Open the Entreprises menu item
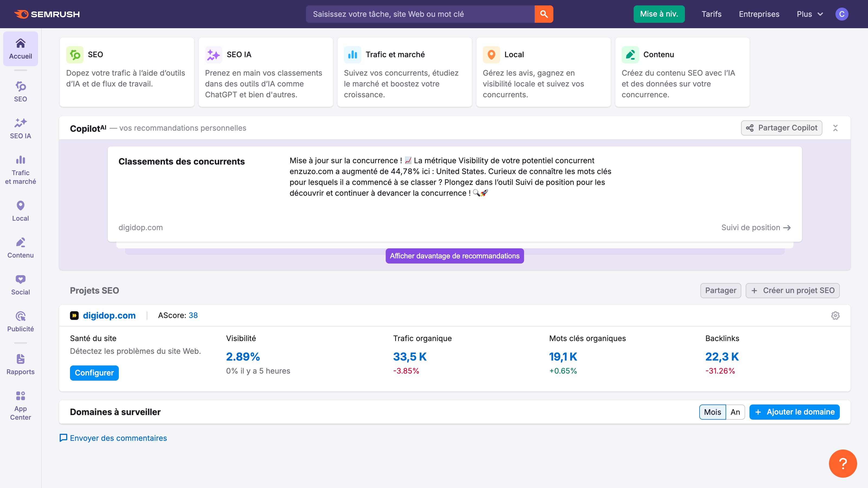 [759, 14]
